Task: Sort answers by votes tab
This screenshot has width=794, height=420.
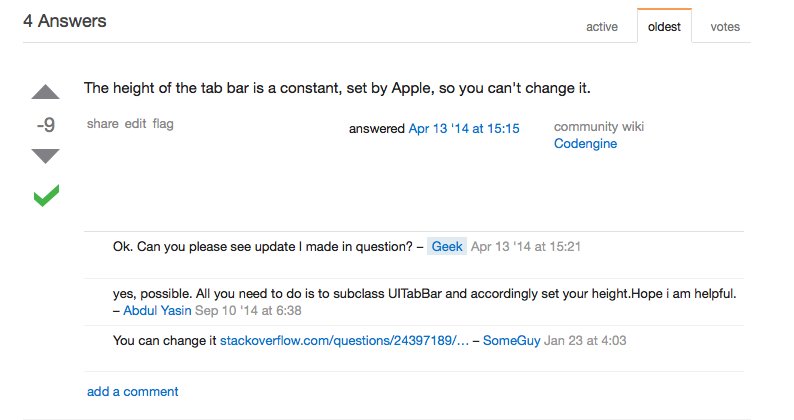Action: click(x=725, y=27)
